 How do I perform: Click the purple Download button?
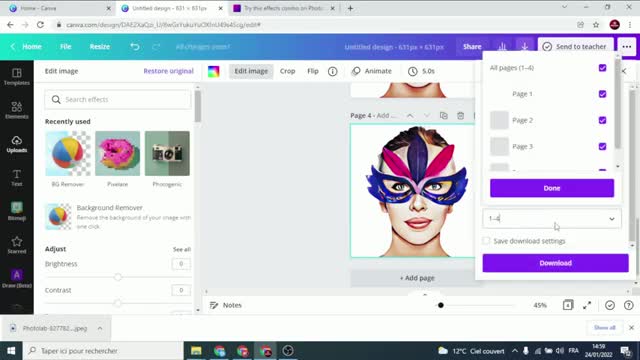[x=556, y=263]
